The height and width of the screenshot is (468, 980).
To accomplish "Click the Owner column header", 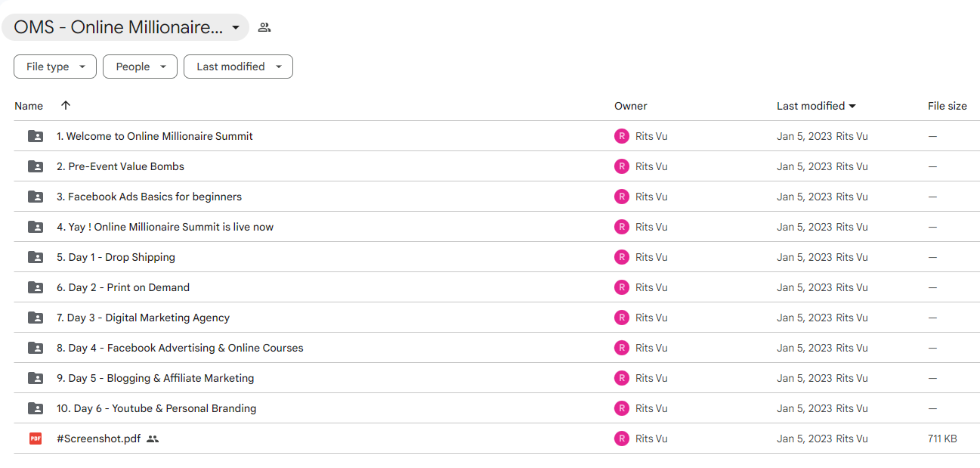I will point(631,106).
